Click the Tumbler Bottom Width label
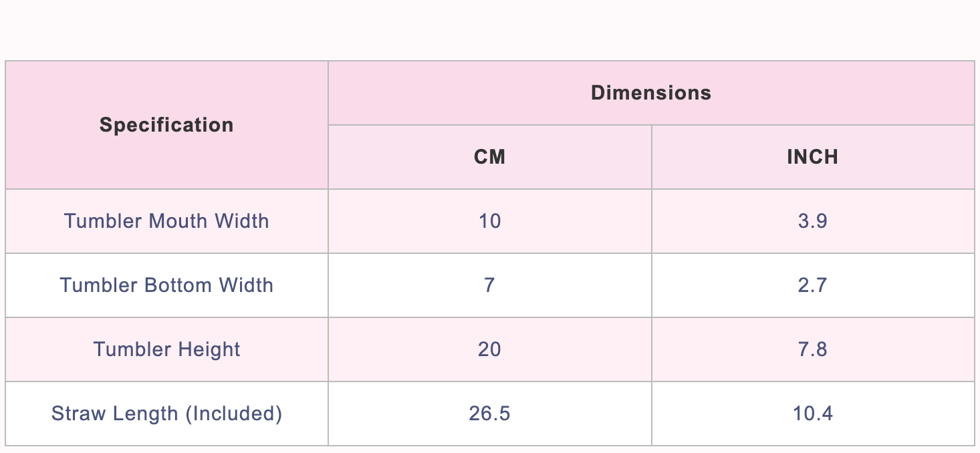Viewport: 980px width, 453px height. point(166,285)
